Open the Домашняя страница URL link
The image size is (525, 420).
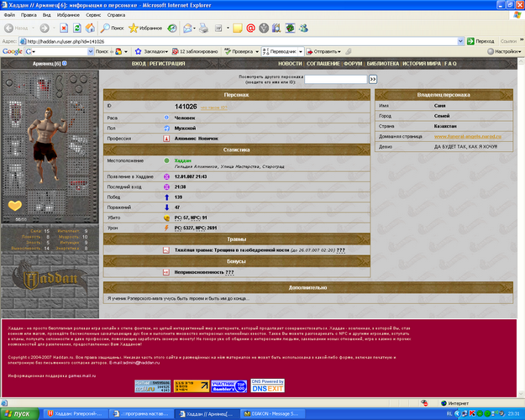tap(467, 136)
